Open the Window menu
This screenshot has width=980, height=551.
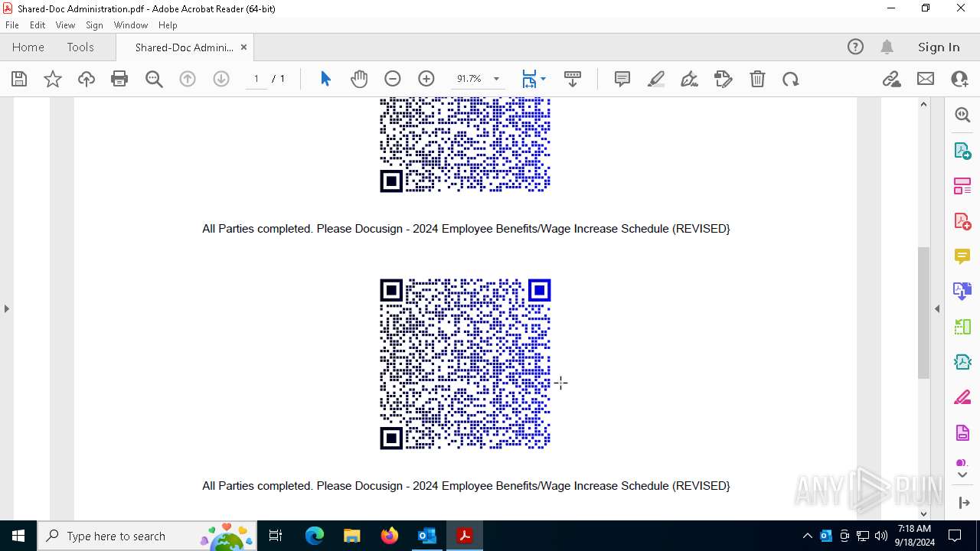[131, 25]
